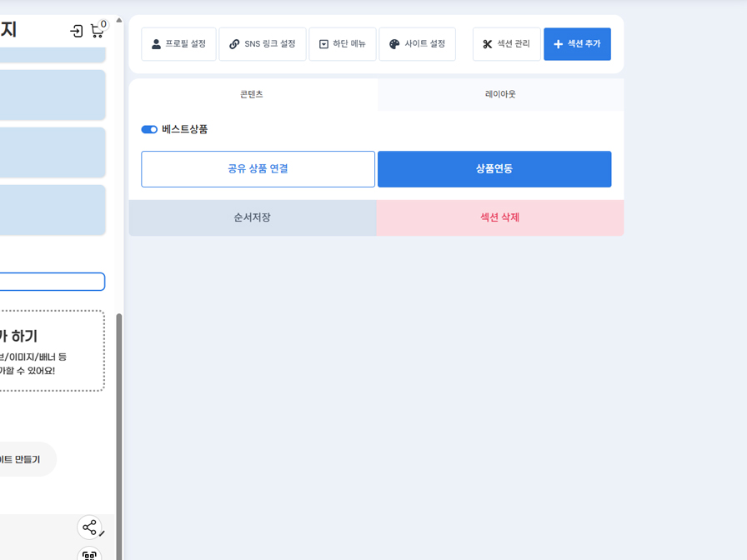Disable the 베스트상품 toggle switch
The image size is (747, 560).
149,128
